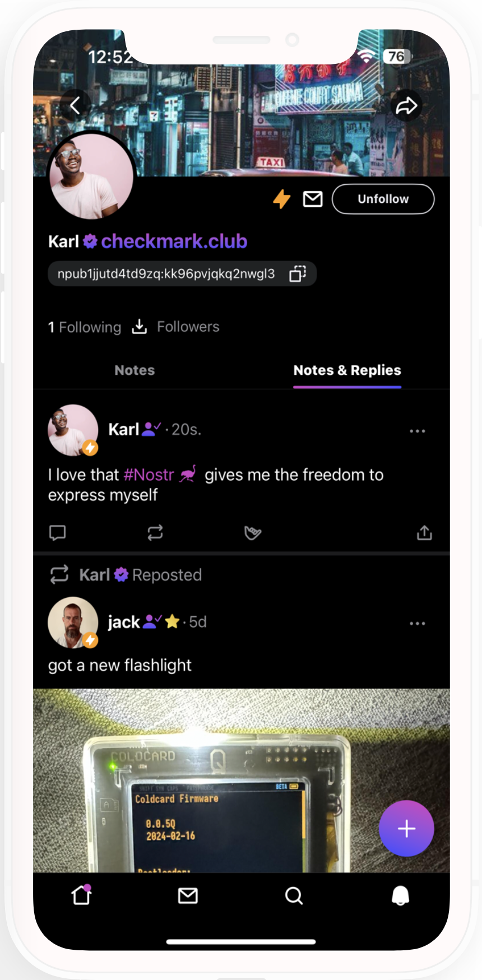Image resolution: width=482 pixels, height=980 pixels.
Task: Repost Karl's Nostr freedom note
Action: click(155, 532)
